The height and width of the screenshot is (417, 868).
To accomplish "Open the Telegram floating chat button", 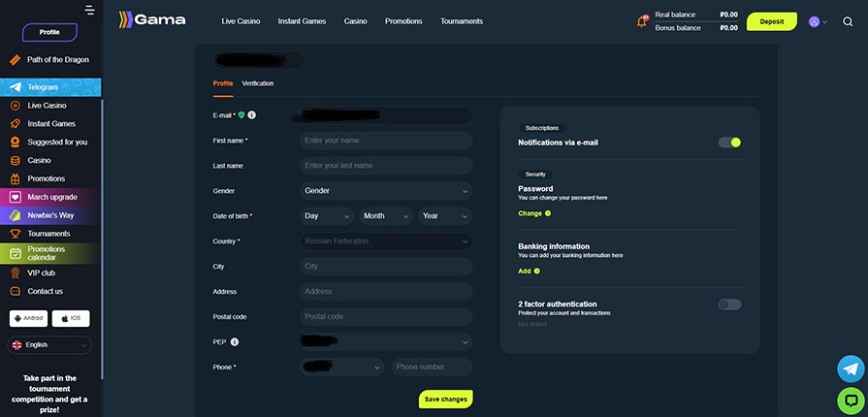I will point(850,369).
